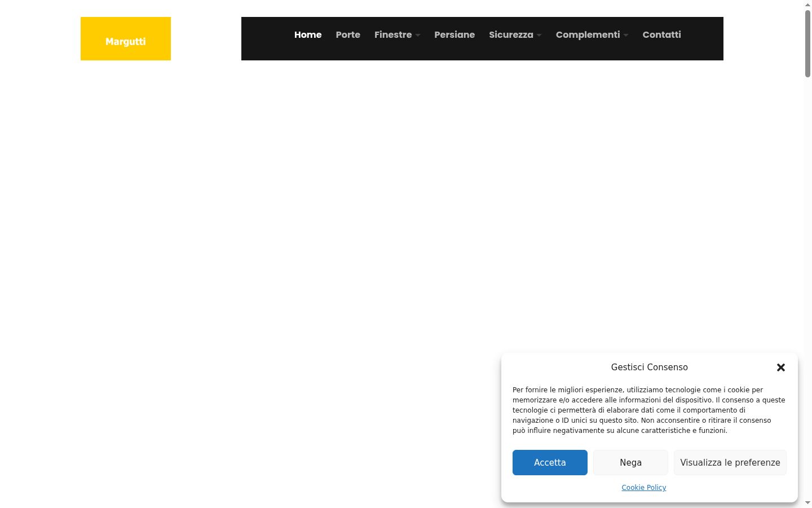Click the scrollbar down arrow
The width and height of the screenshot is (812, 508).
(x=807, y=503)
